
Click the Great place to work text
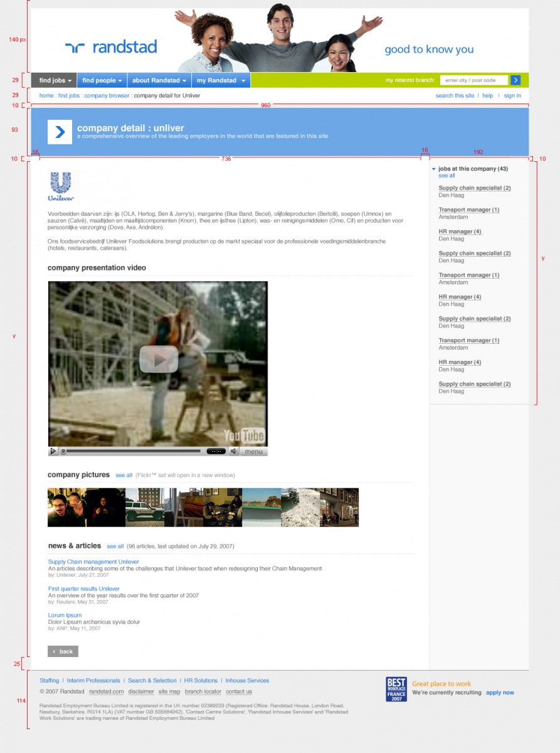tap(441, 684)
